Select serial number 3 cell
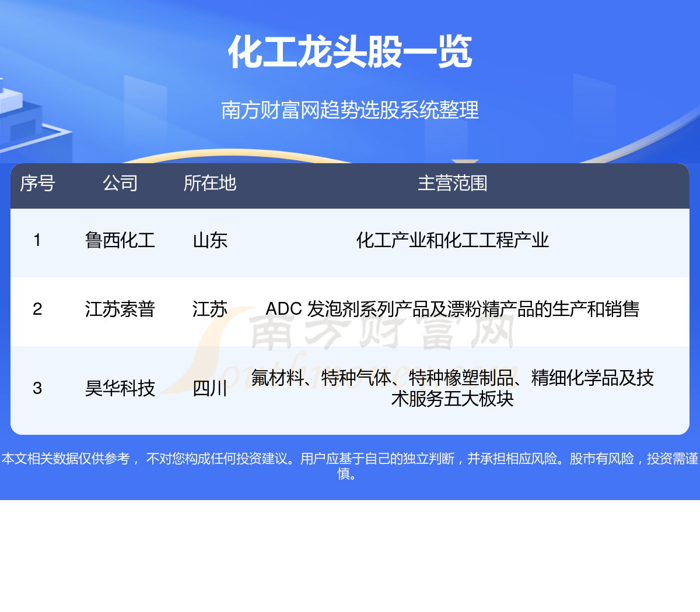The height and width of the screenshot is (612, 700). tap(37, 388)
